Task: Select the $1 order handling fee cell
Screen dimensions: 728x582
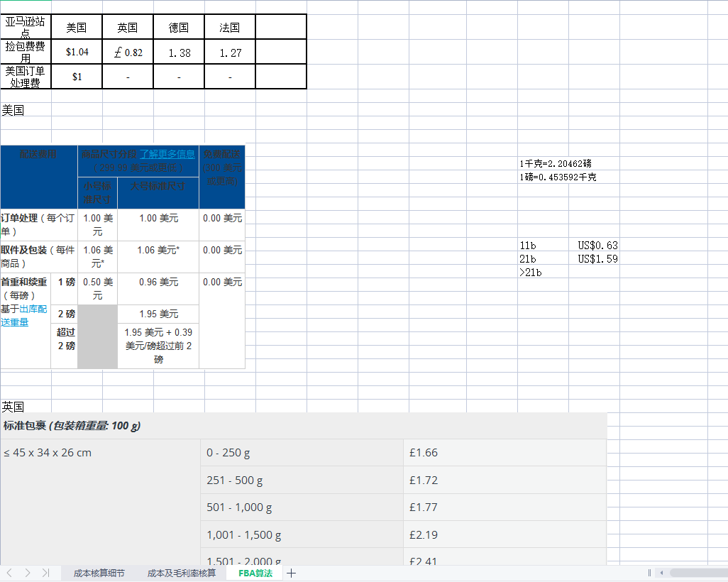Action: click(x=77, y=77)
